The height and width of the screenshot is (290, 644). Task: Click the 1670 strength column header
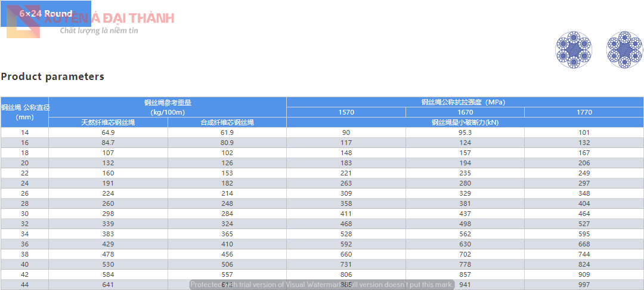(465, 112)
